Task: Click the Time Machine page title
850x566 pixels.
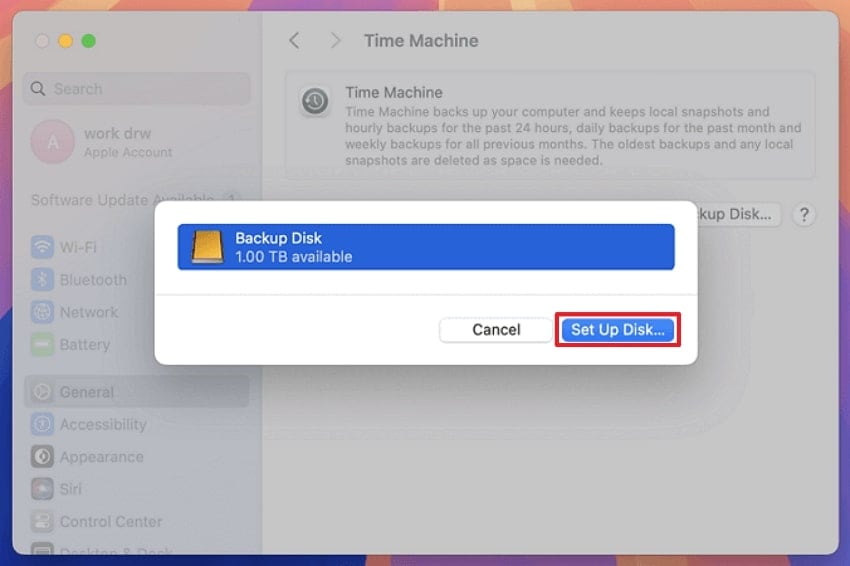Action: [x=421, y=41]
